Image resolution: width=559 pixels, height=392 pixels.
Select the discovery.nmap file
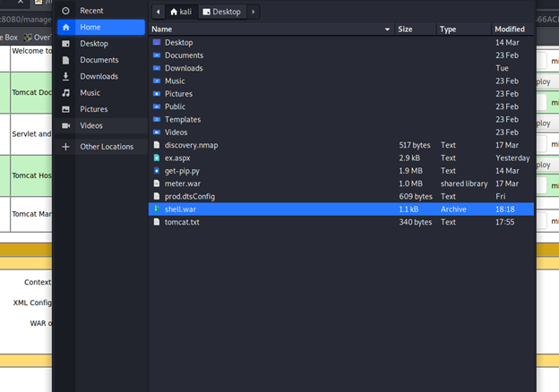(341, 145)
